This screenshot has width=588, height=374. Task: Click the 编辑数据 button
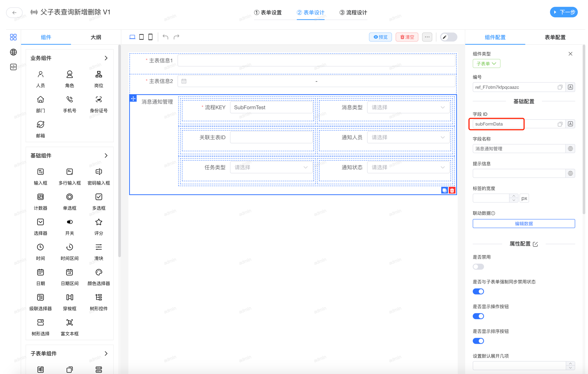523,224
